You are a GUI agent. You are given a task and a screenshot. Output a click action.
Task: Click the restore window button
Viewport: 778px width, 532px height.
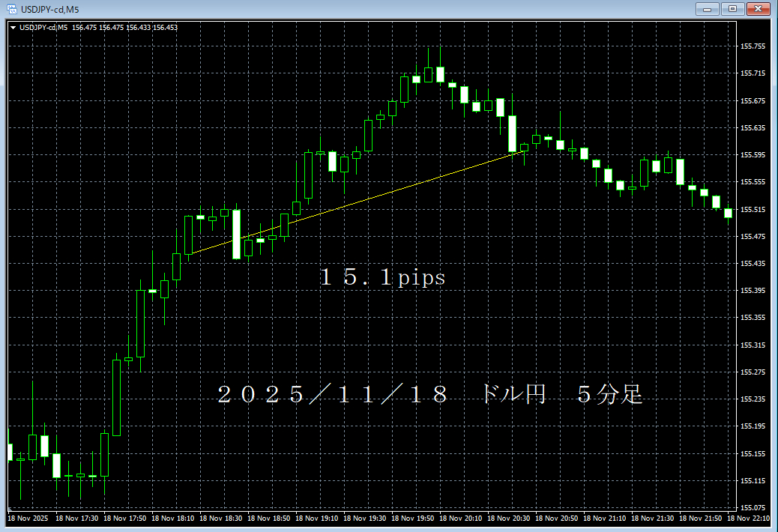[733, 8]
